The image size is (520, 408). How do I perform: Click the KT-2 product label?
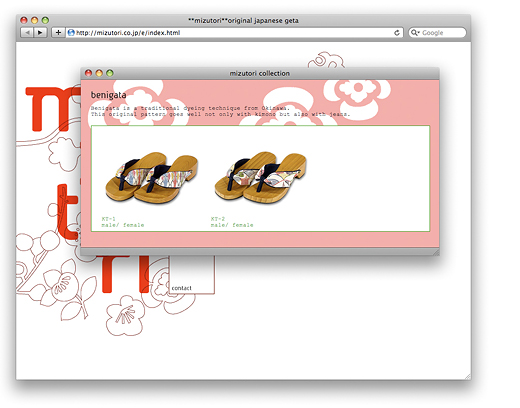click(218, 219)
